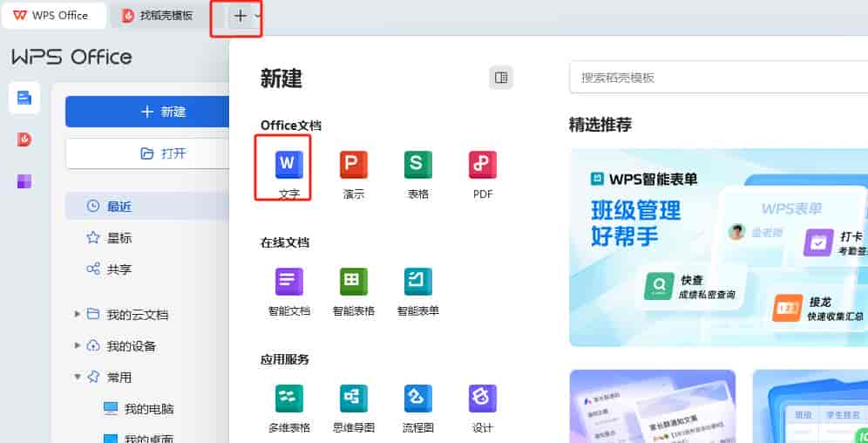The height and width of the screenshot is (443, 868).
Task: Open the purple template card below banner
Action: 653,406
